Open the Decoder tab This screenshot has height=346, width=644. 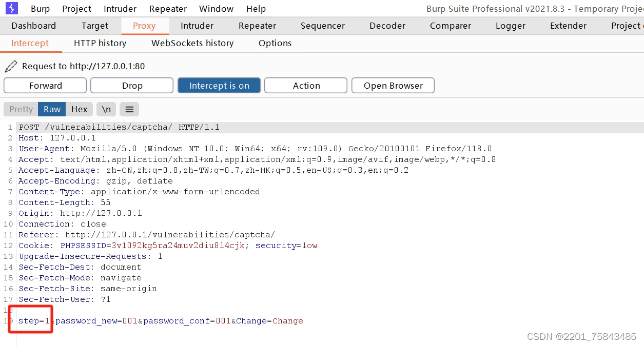click(387, 26)
